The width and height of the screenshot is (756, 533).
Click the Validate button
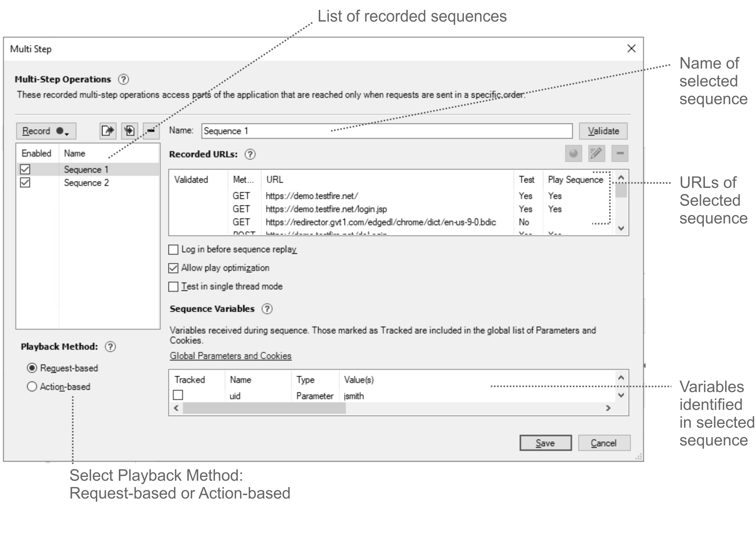(603, 131)
